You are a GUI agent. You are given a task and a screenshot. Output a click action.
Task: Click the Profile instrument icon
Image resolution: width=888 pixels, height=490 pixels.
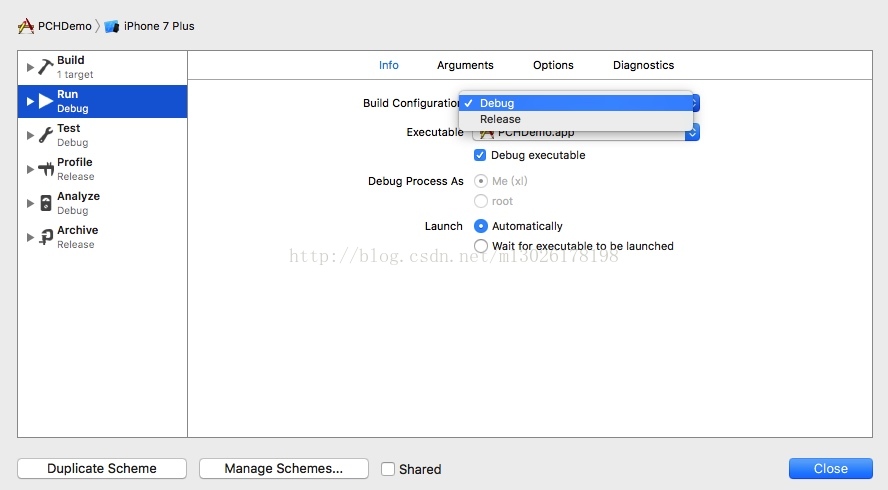tap(46, 169)
